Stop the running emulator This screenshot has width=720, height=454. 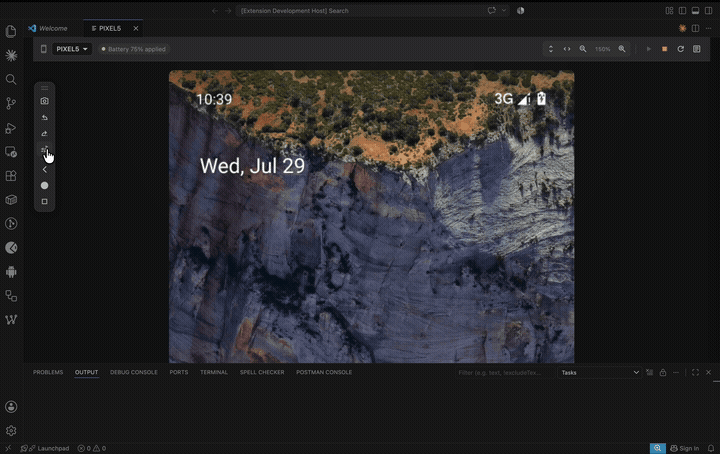pos(664,49)
